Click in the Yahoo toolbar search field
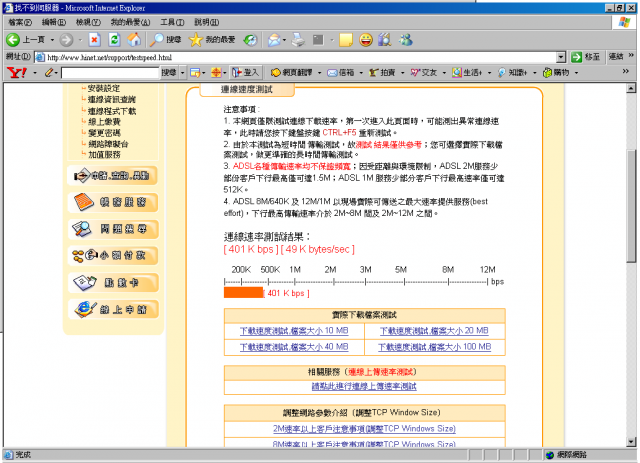This screenshot has width=640, height=463. tap(108, 73)
